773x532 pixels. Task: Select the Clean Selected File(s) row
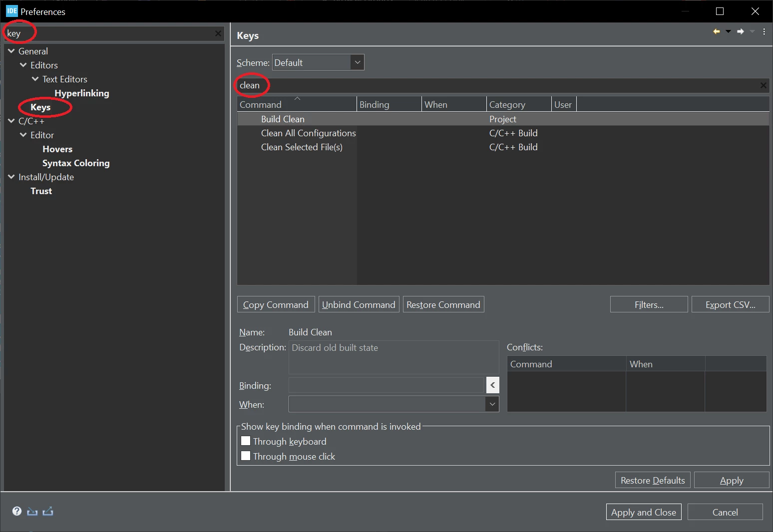coord(503,147)
